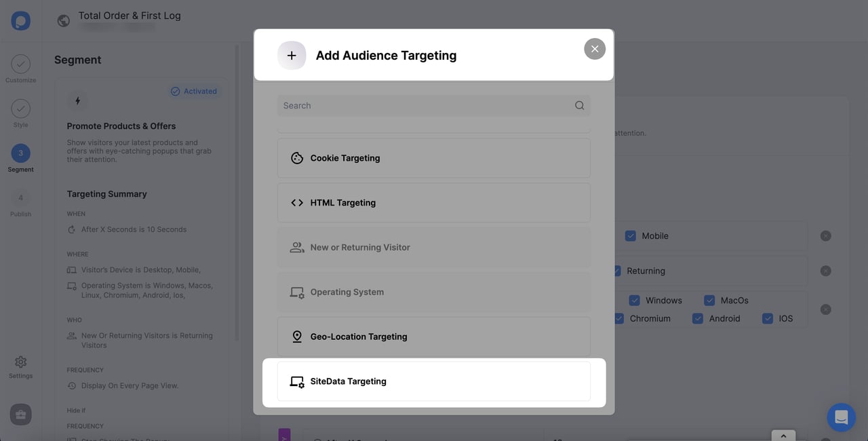Click the Operating System icon in summary
This screenshot has width=868, height=441.
tap(72, 286)
